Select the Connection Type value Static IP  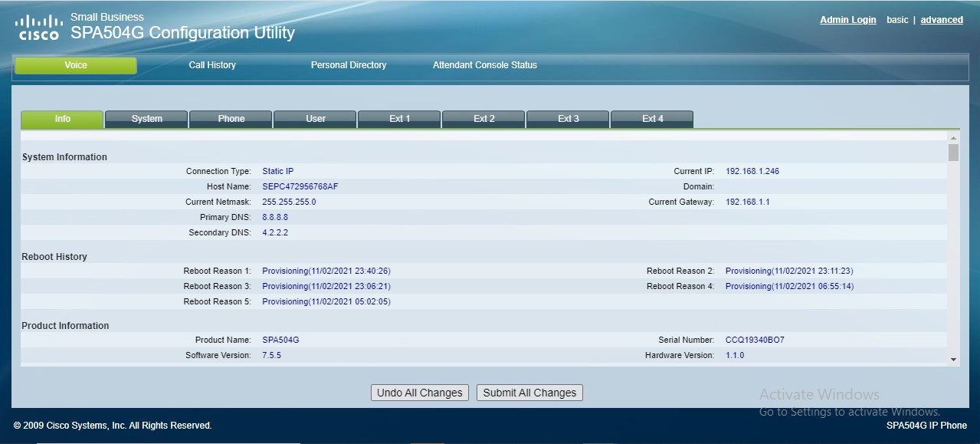278,171
